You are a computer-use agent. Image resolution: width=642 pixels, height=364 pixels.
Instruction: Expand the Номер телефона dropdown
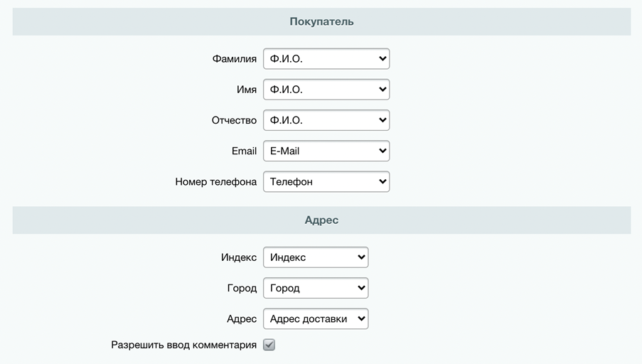[326, 181]
